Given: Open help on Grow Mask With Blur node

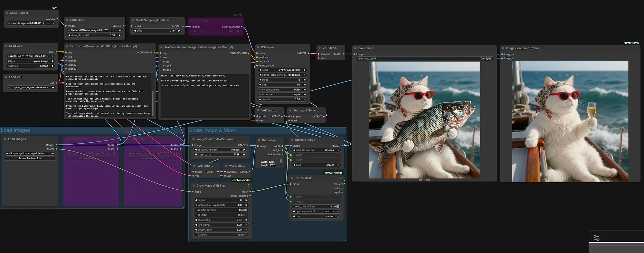Looking at the screenshot, I should click(249, 186).
